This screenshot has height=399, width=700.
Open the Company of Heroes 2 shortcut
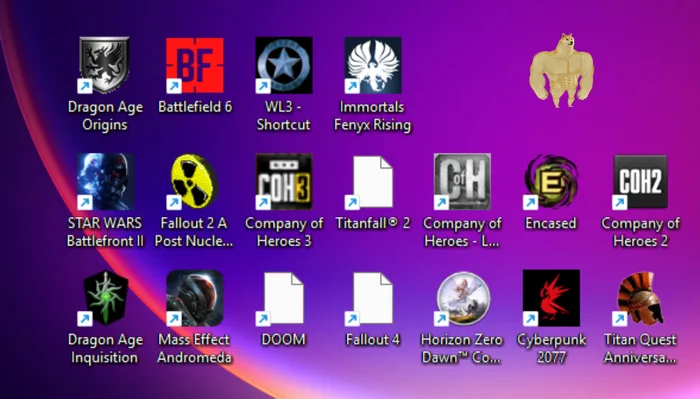(641, 182)
